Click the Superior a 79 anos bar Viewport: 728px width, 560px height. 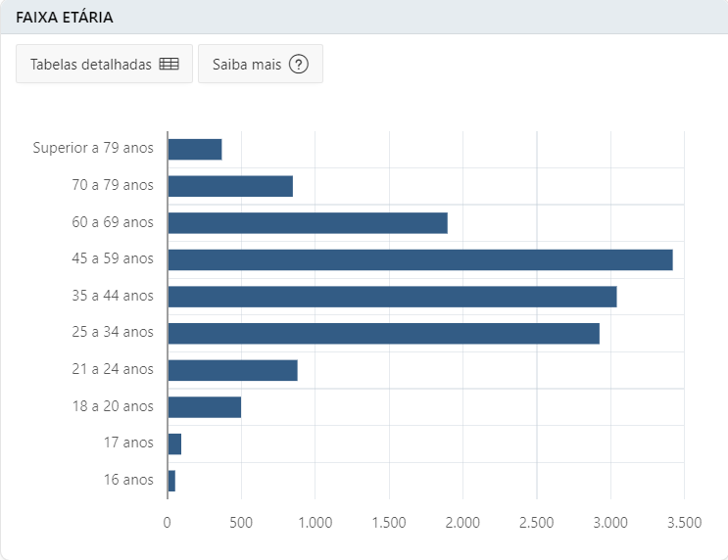195,150
